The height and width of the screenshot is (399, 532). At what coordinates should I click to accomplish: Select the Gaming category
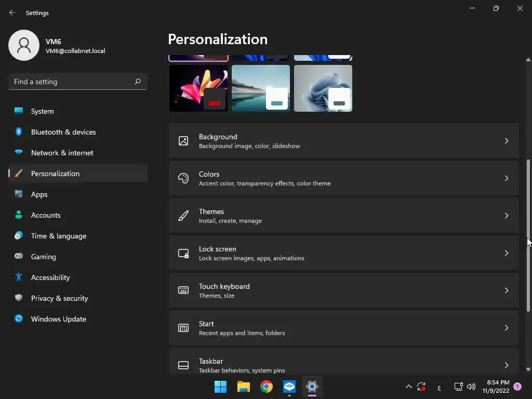tap(78, 257)
